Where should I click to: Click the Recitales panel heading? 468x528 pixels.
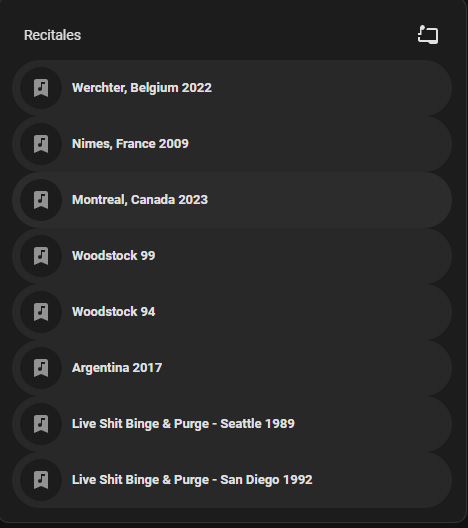(x=52, y=35)
